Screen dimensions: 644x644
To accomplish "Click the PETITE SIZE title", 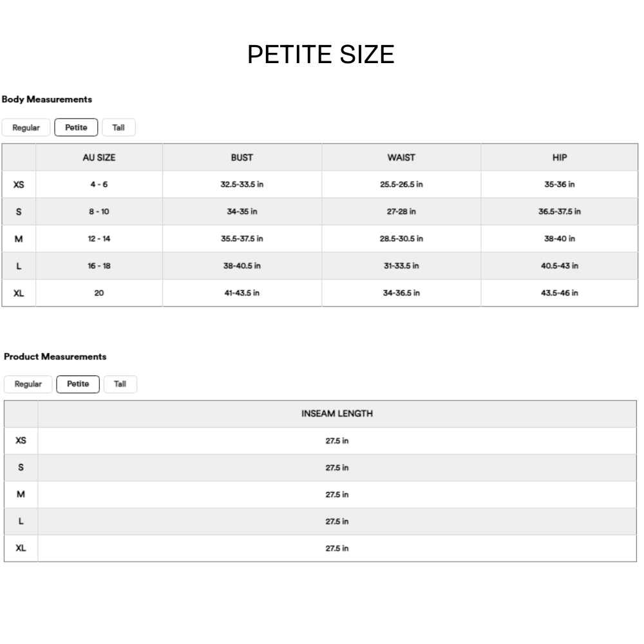I will 321,55.
